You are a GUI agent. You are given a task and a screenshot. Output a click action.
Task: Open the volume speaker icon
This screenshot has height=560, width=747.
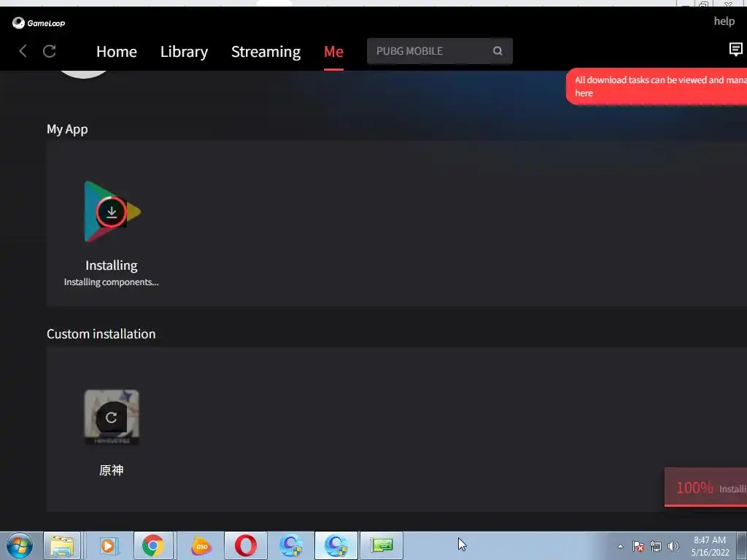coord(673,546)
